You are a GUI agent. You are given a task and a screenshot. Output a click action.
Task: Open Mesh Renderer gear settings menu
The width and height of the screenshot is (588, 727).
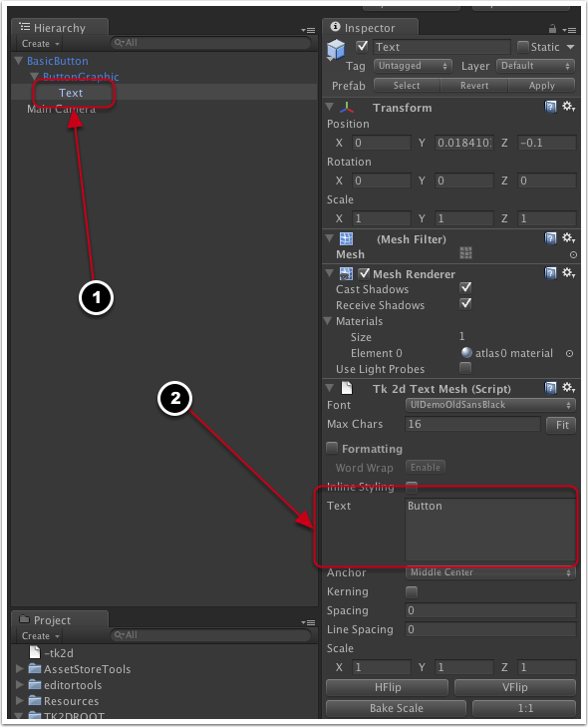pyautogui.click(x=568, y=272)
